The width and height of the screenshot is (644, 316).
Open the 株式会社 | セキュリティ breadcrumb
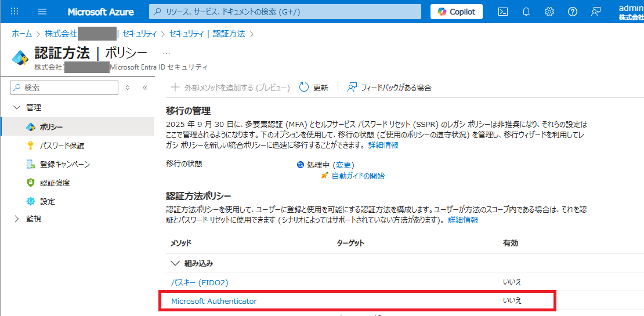coord(100,34)
